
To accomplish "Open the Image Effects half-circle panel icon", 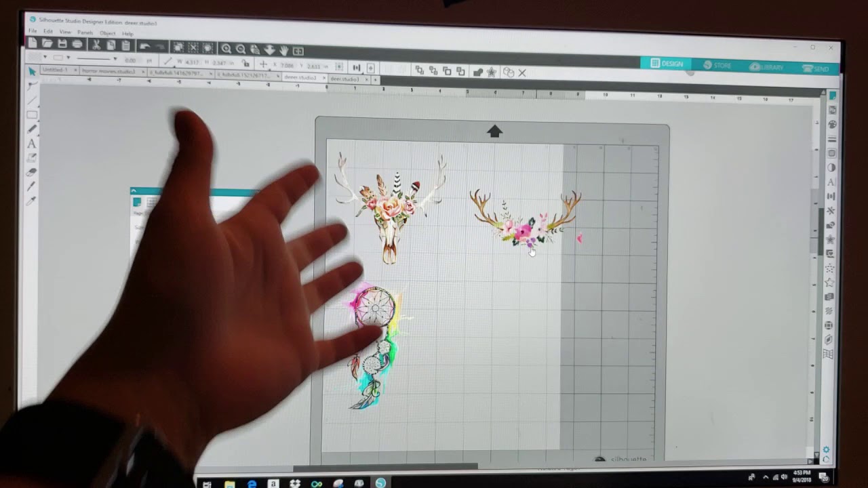I will click(832, 167).
